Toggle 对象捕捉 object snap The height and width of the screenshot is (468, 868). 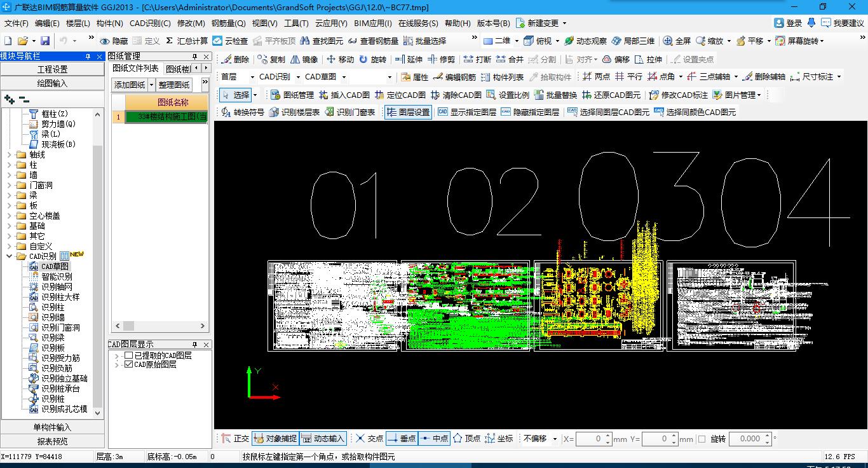275,438
